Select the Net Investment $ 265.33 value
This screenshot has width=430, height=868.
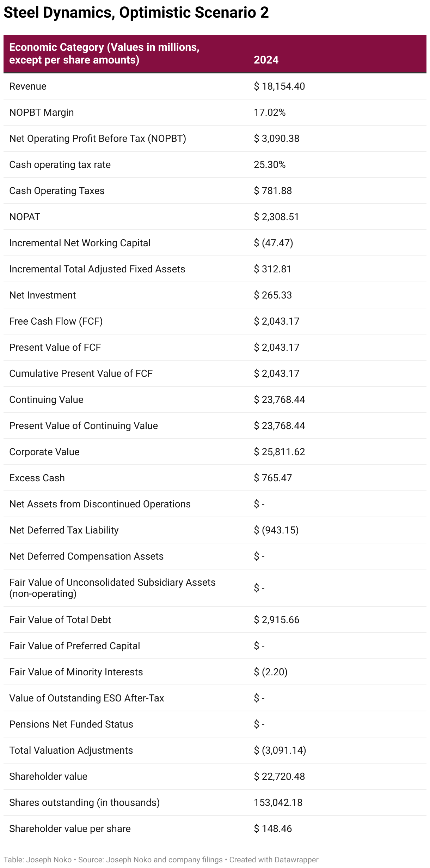[273, 295]
